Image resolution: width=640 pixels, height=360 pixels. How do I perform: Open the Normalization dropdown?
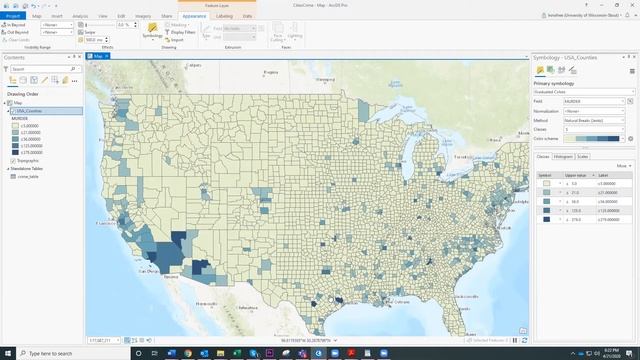tap(594, 111)
